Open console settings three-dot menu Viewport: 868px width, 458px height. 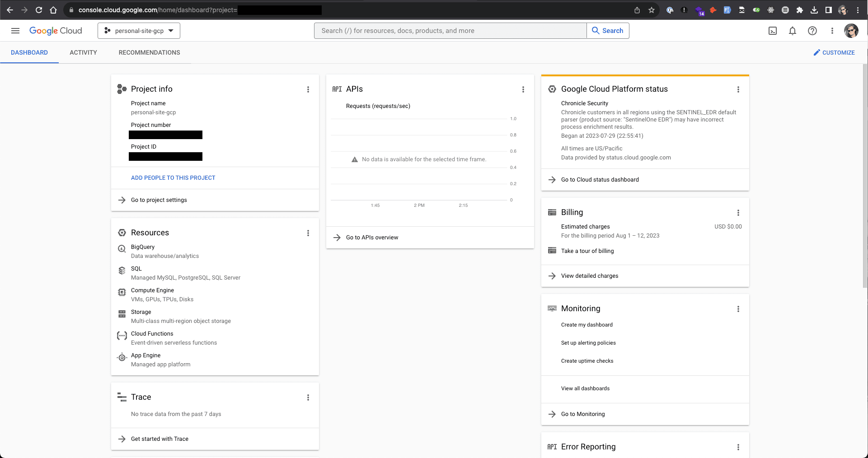(832, 31)
